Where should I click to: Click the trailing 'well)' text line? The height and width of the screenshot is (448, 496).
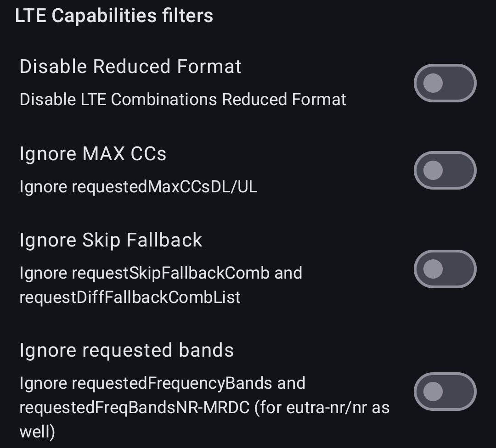click(37, 432)
